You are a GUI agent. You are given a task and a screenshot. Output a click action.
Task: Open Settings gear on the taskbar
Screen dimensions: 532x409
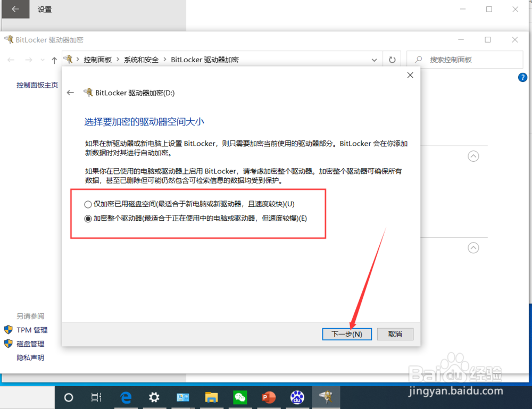(154, 397)
